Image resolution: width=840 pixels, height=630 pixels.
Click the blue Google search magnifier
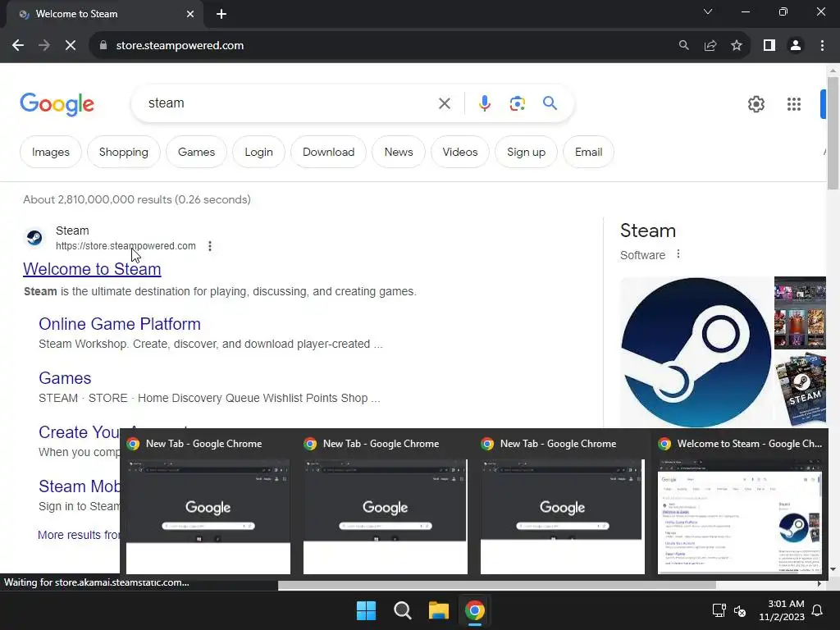pyautogui.click(x=550, y=103)
